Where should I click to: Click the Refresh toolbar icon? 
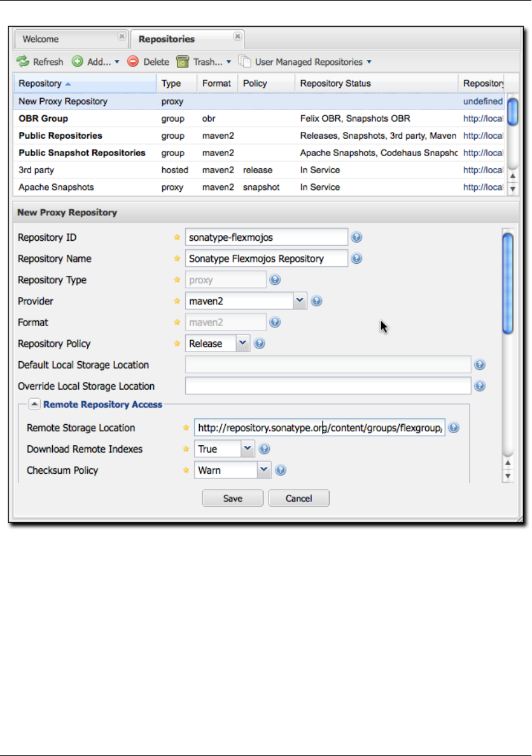point(23,62)
